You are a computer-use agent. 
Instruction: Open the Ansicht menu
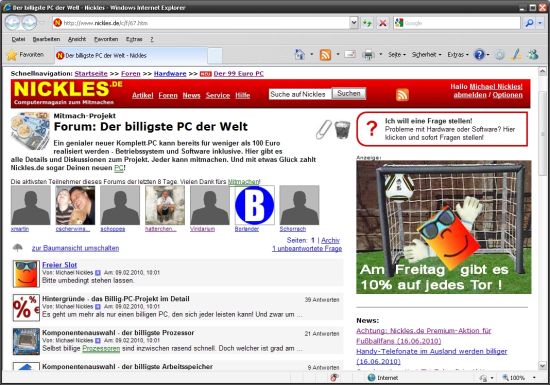click(x=77, y=39)
